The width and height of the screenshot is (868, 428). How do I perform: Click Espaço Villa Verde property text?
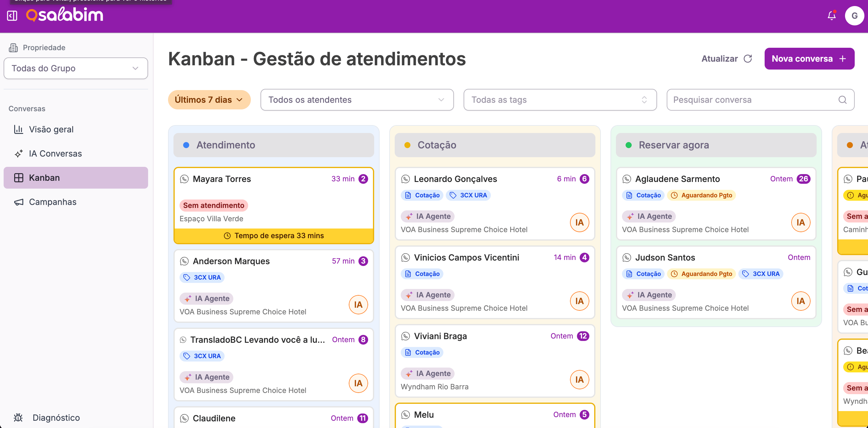point(211,219)
